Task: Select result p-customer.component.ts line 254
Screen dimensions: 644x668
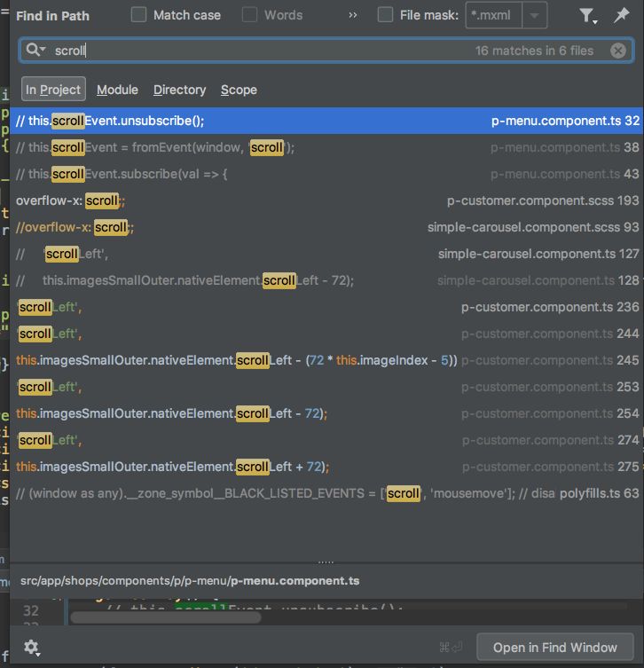Action: (326, 413)
